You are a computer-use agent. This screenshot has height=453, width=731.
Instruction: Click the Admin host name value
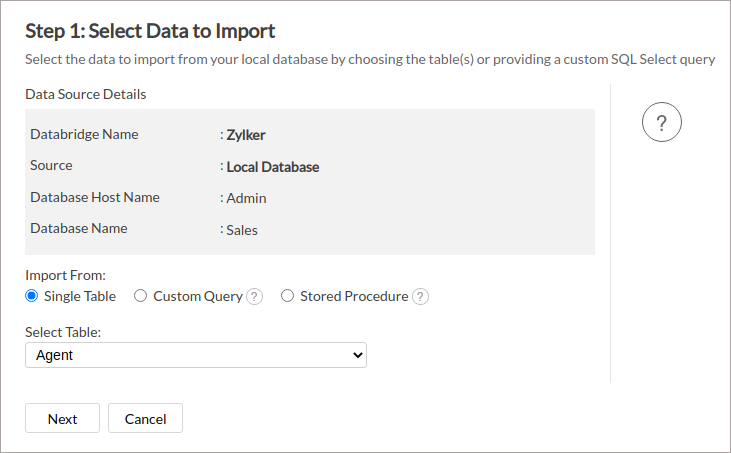[x=246, y=198]
